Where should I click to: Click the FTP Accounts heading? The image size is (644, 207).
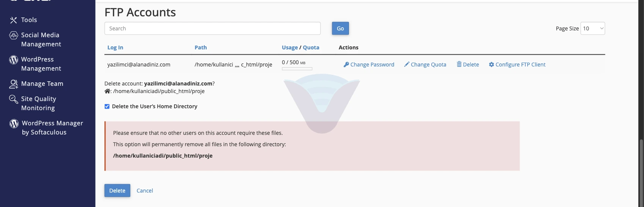(140, 12)
